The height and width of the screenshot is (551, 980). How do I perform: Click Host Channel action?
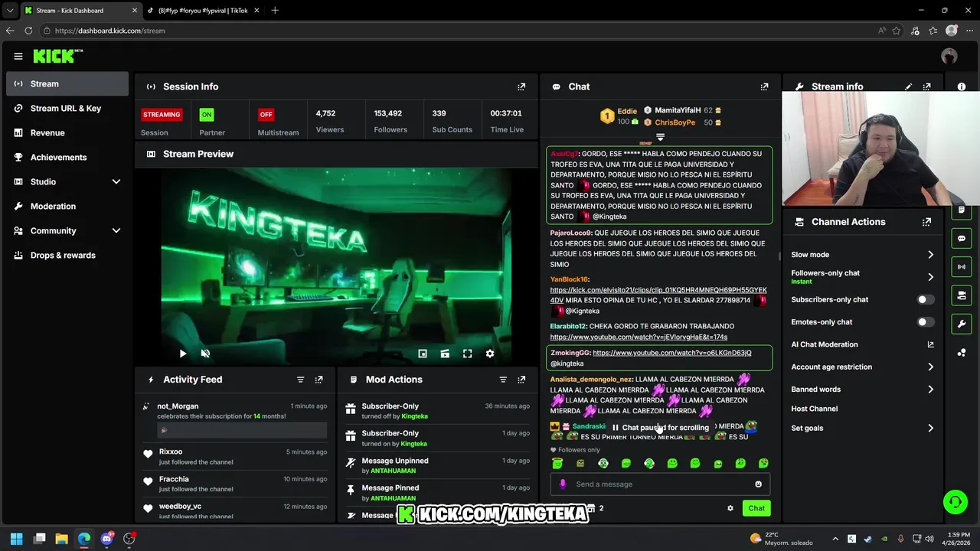coord(815,409)
